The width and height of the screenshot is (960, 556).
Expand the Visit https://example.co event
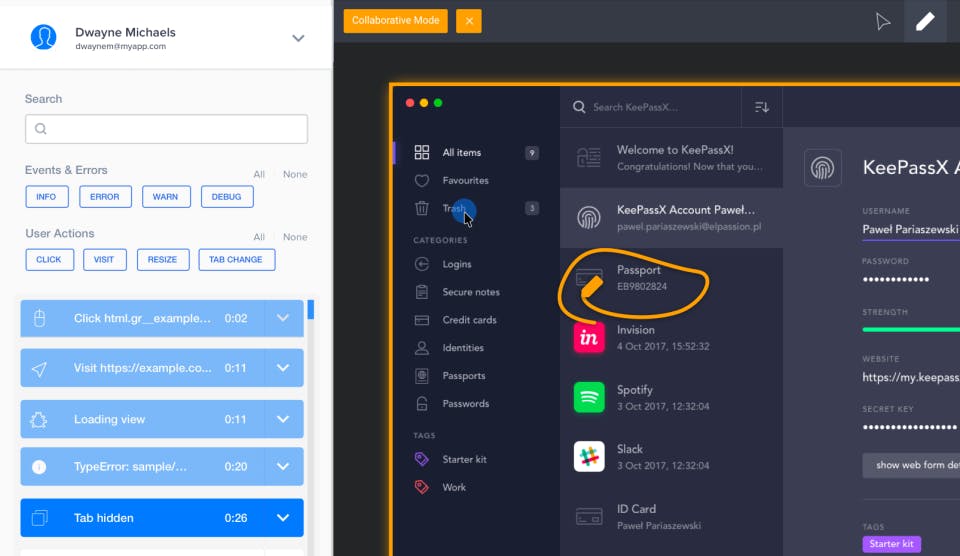[283, 368]
